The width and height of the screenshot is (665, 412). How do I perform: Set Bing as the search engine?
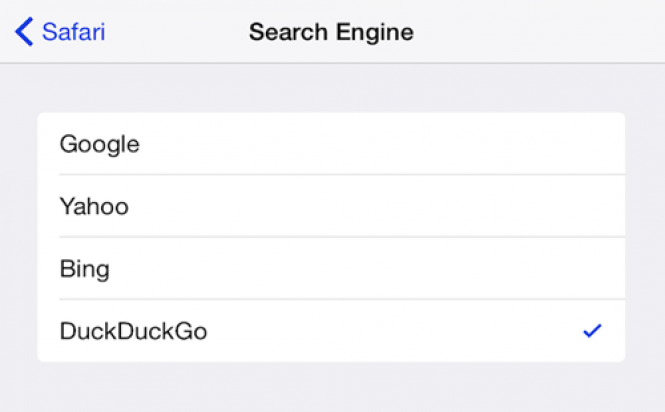(331, 268)
